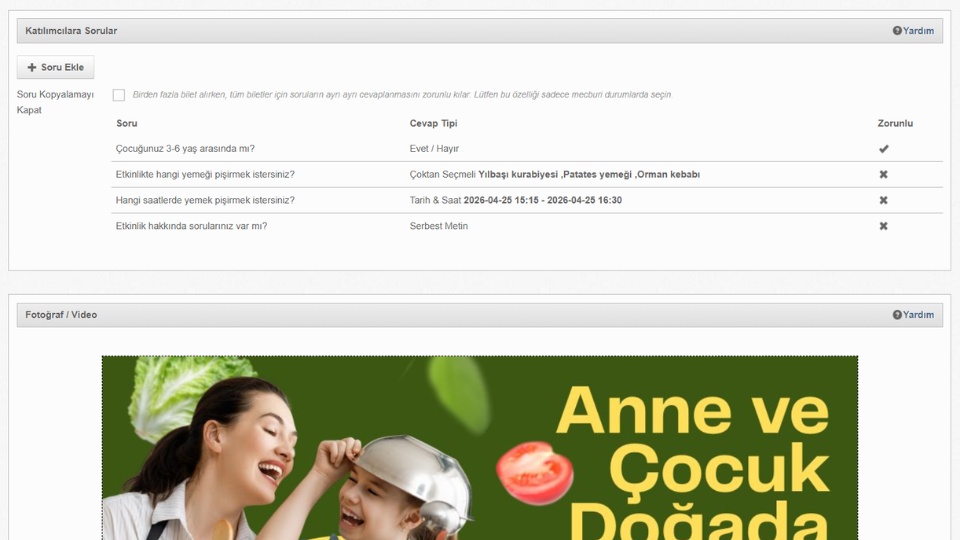960x540 pixels.
Task: Click the Zorunlu column header
Action: coord(895,124)
